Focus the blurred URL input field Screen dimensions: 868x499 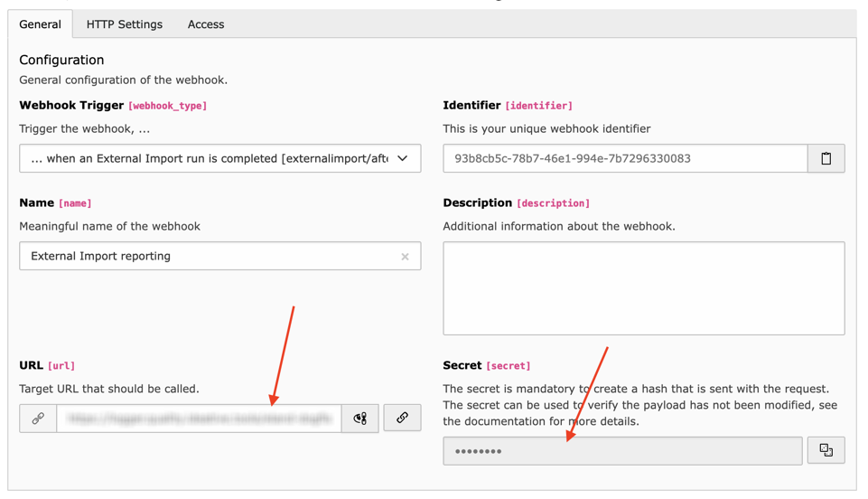tap(199, 419)
